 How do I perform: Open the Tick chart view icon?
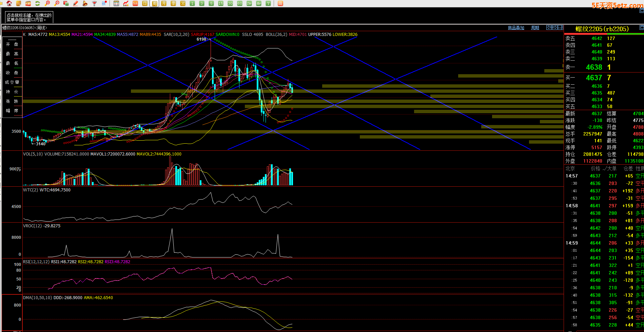(x=135, y=3)
